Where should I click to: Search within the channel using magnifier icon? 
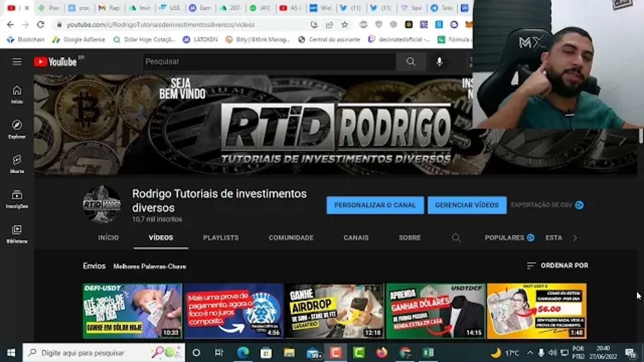[456, 238]
